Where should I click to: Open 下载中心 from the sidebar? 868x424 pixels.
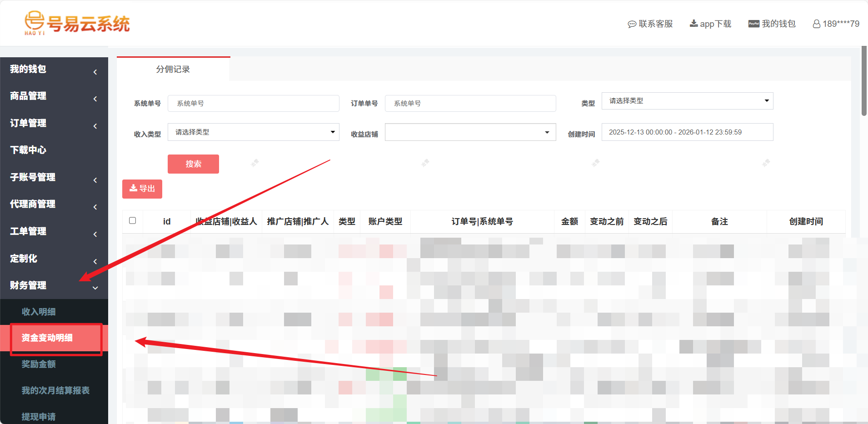click(28, 150)
